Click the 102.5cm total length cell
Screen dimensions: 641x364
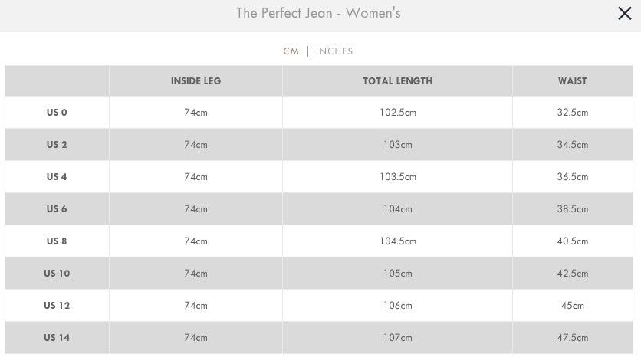[x=397, y=113]
